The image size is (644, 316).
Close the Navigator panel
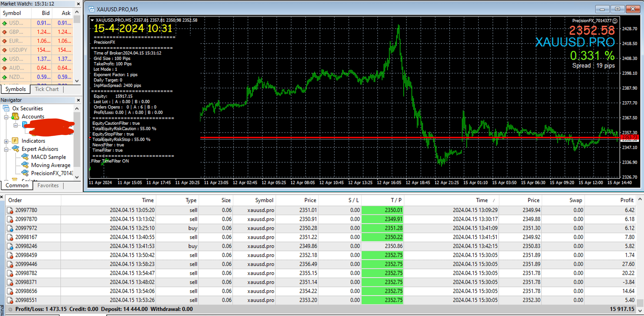click(78, 100)
